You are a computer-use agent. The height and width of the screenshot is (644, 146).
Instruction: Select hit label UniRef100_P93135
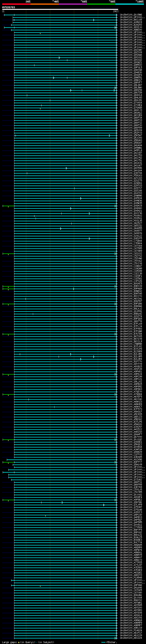[x=131, y=221]
